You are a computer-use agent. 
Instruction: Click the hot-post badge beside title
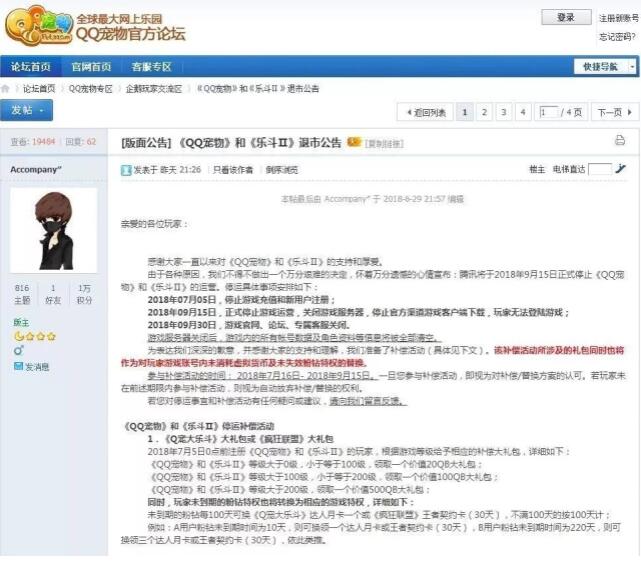pyautogui.click(x=354, y=142)
